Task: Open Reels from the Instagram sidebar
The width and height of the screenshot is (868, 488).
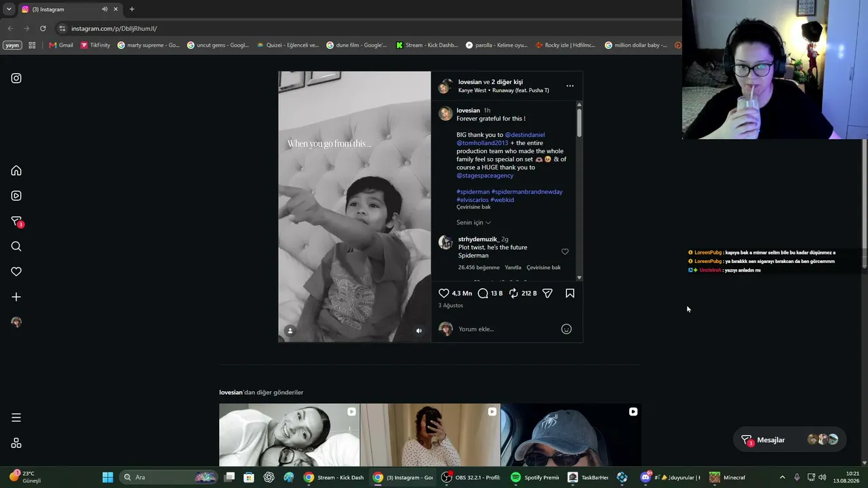Action: [x=16, y=196]
